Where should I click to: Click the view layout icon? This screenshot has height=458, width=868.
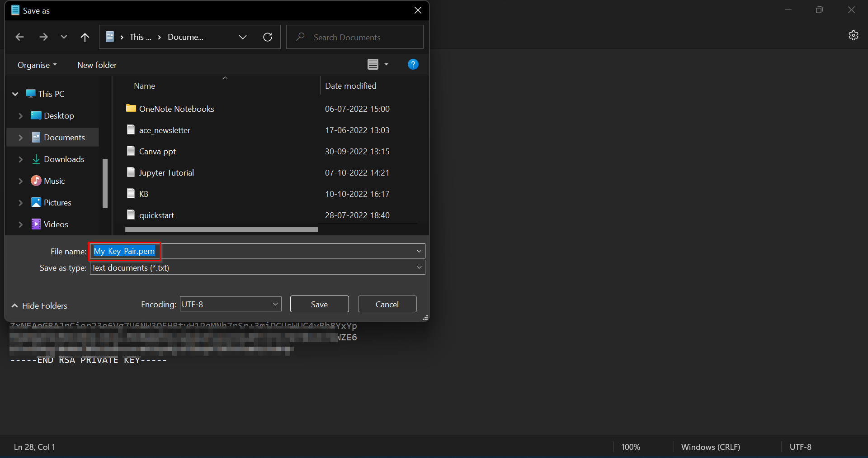click(373, 64)
